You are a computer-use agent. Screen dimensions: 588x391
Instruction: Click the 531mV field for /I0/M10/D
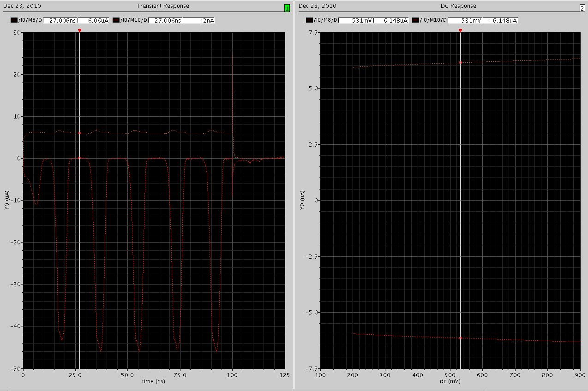(x=466, y=20)
